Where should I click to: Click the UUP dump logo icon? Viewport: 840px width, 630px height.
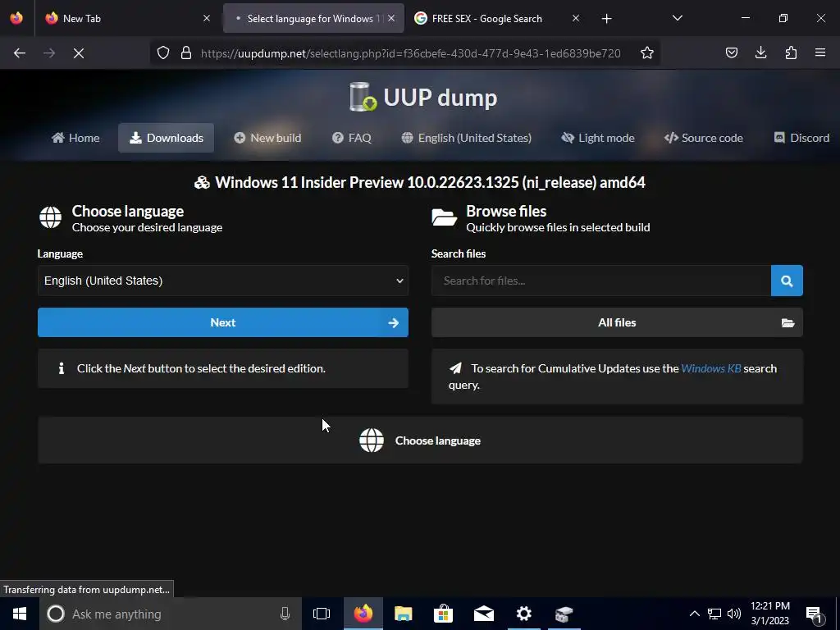coord(363,97)
